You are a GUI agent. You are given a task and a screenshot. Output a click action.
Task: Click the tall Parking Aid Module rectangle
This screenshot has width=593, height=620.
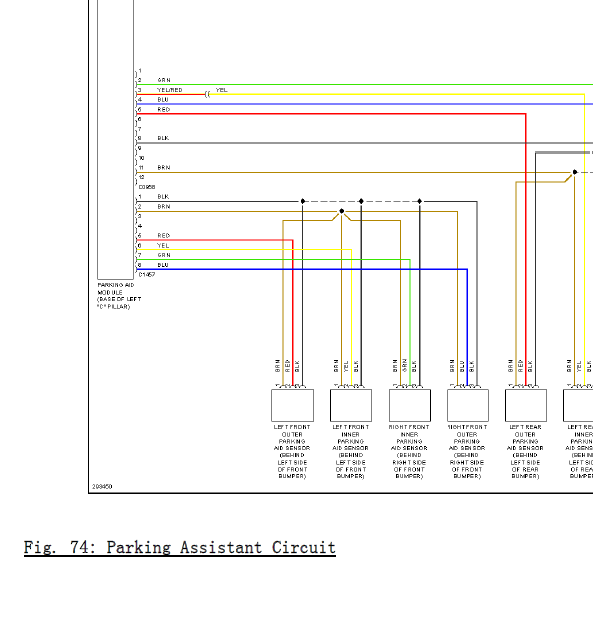coord(115,139)
